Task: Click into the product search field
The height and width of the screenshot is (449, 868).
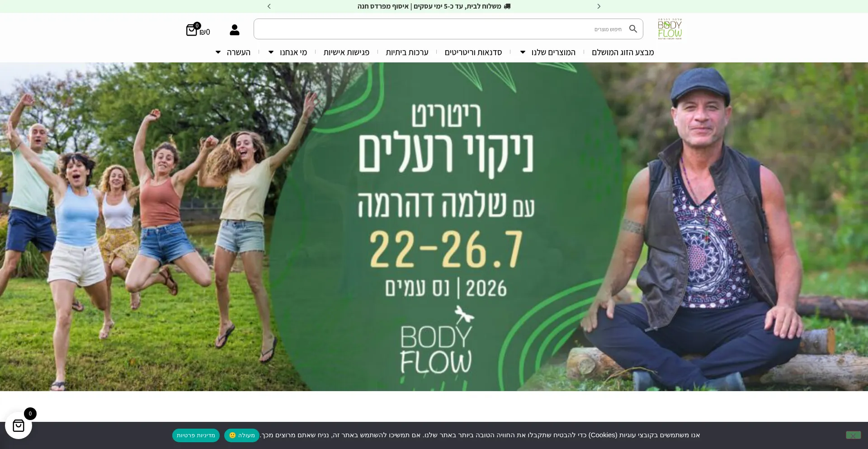Action: coord(448,29)
